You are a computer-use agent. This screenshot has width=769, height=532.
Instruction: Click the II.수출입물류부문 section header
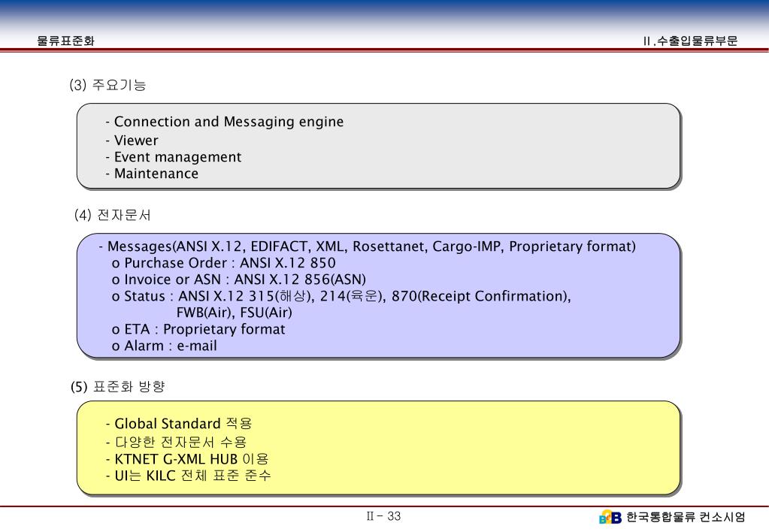(690, 41)
